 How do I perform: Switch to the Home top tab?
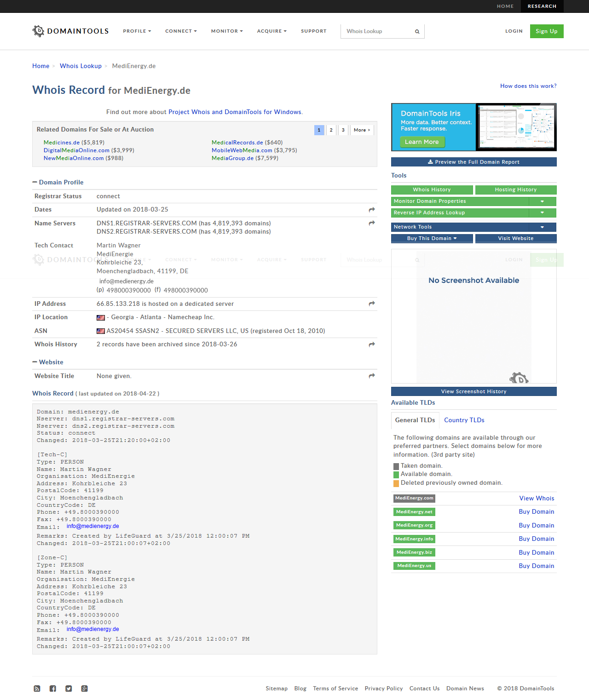505,6
